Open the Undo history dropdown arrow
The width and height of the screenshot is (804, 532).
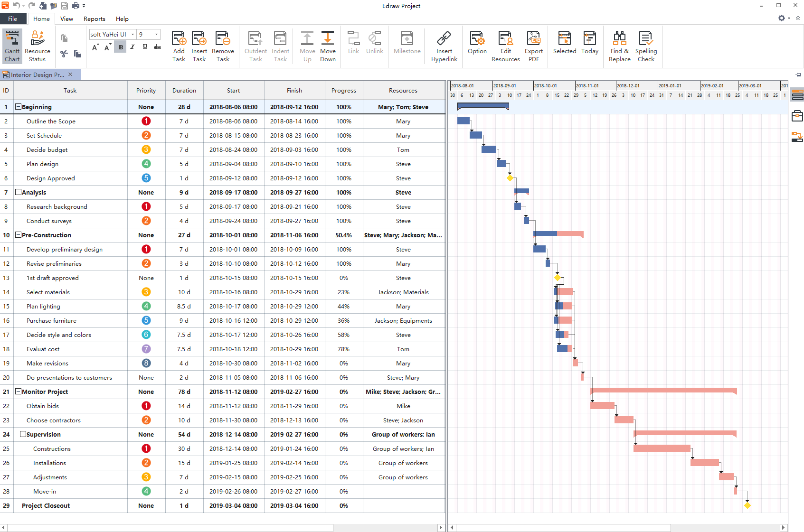(x=23, y=6)
